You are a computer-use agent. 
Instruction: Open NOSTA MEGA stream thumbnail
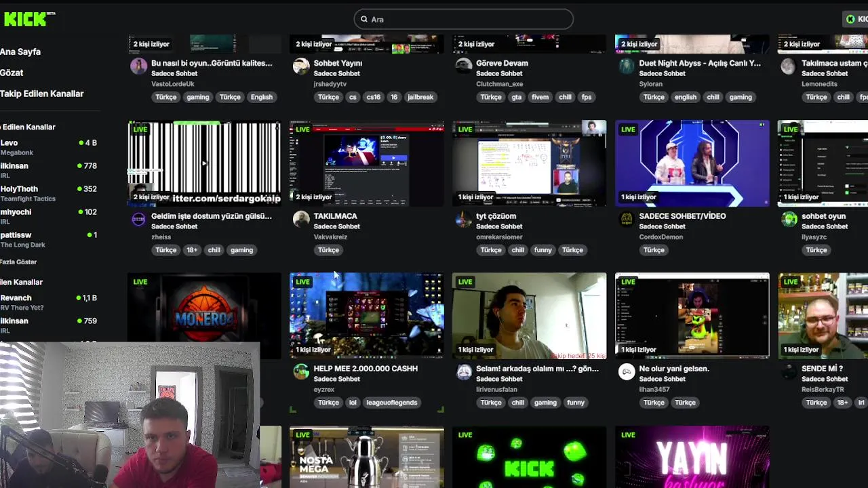click(x=367, y=457)
